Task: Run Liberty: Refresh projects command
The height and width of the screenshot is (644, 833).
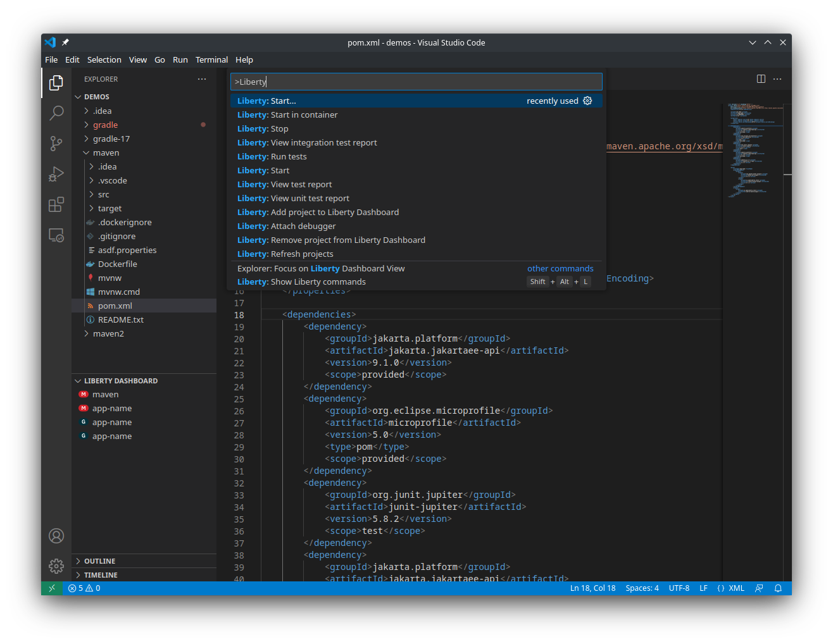Action: 415,254
